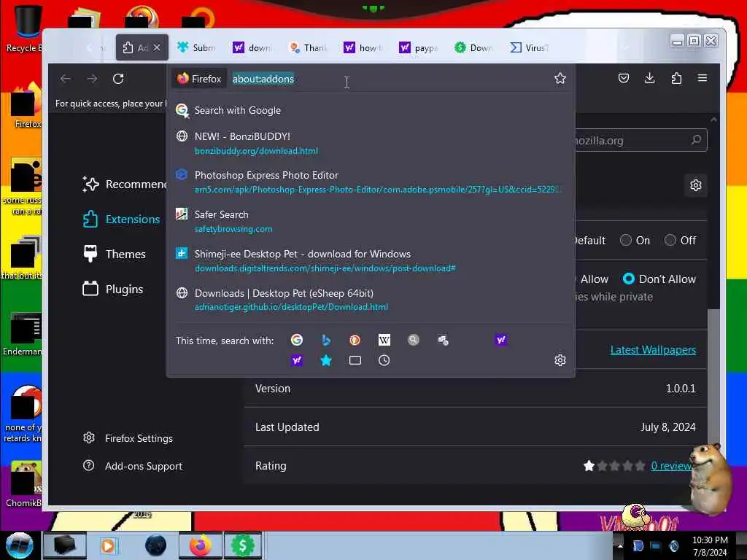Open the Safer Search suggestion
This screenshot has width=747, height=560.
click(371, 222)
